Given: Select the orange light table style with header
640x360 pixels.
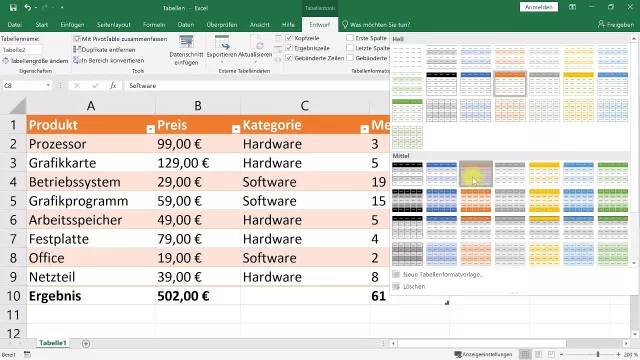Looking at the screenshot, I should click(x=510, y=83).
